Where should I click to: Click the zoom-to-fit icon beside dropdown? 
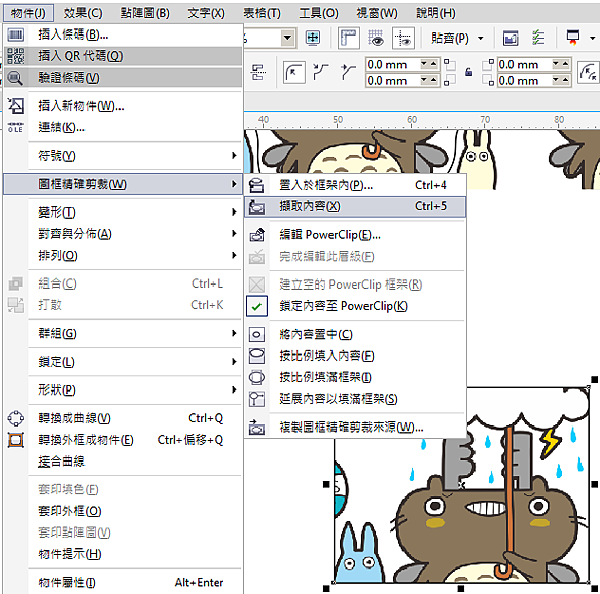(x=313, y=38)
